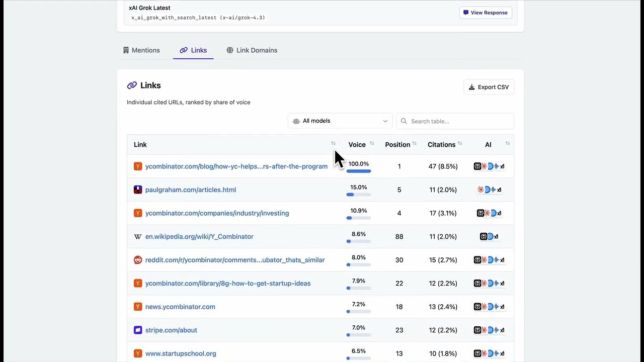Click the 15.0% voice bar for paulgraham.com
Image resolution: width=644 pixels, height=362 pixels.
359,195
